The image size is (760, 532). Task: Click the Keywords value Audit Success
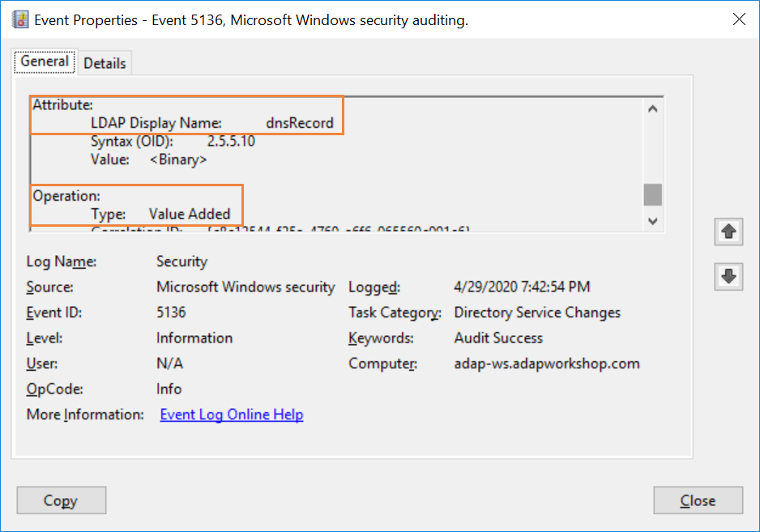pyautogui.click(x=498, y=338)
